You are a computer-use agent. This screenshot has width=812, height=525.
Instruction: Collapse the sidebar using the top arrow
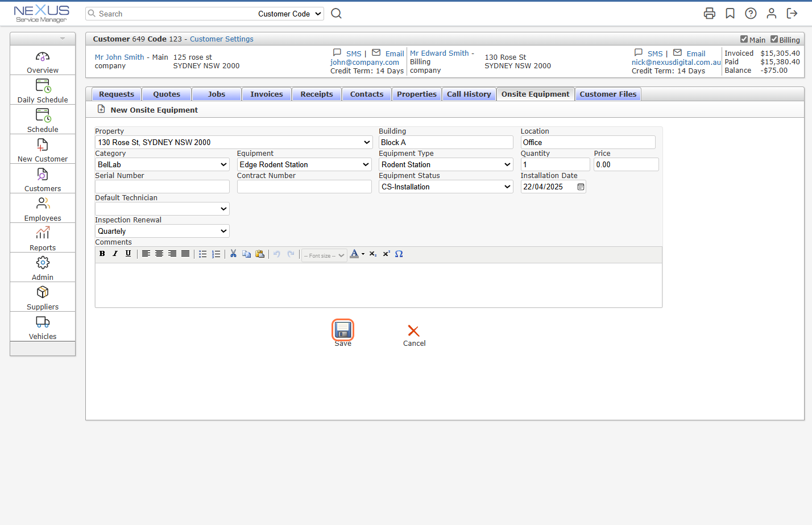(x=63, y=39)
